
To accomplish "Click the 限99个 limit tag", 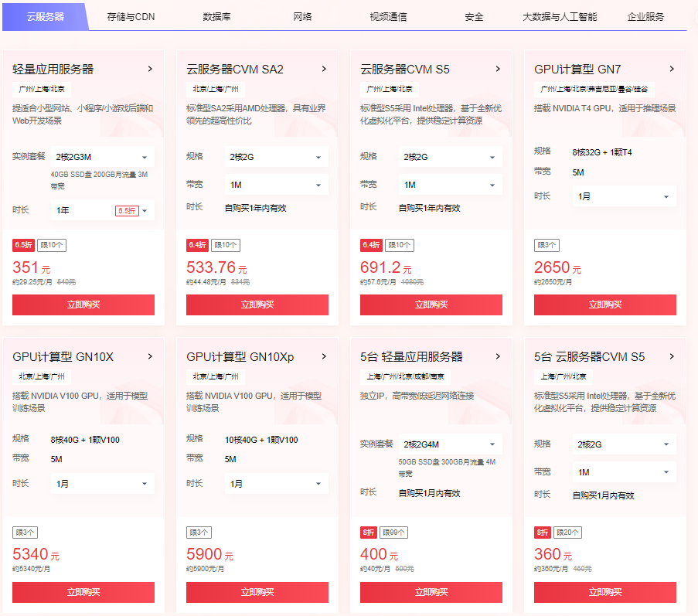I will pos(394,533).
